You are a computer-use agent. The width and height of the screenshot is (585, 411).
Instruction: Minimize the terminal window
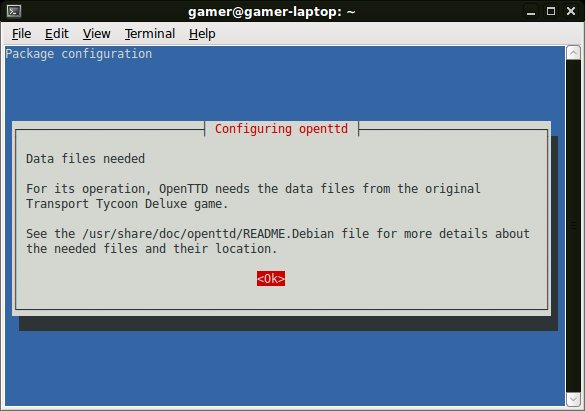click(x=531, y=12)
